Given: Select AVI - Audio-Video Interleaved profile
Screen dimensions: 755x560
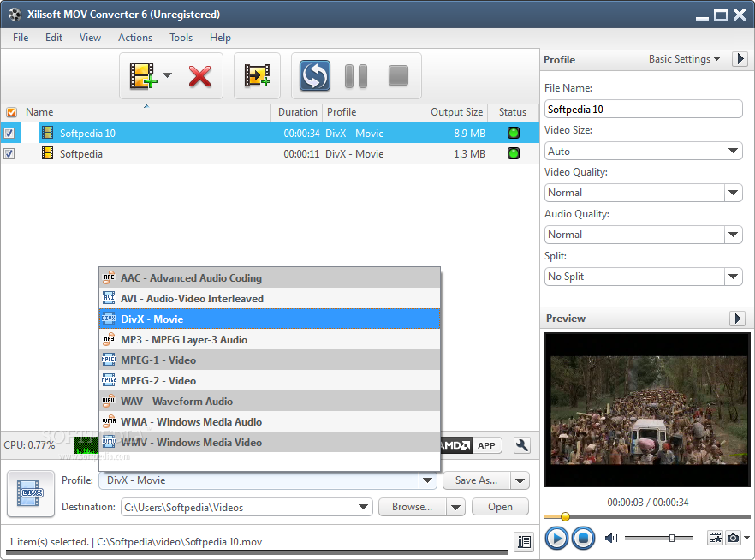Looking at the screenshot, I should (270, 299).
